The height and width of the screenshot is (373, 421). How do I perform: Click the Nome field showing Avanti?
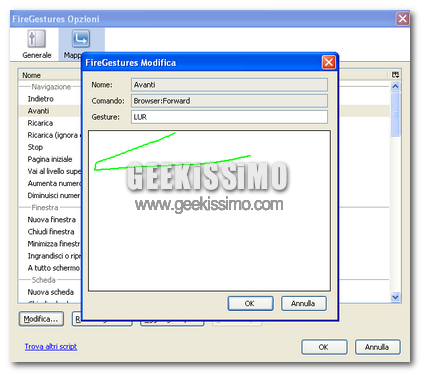229,85
